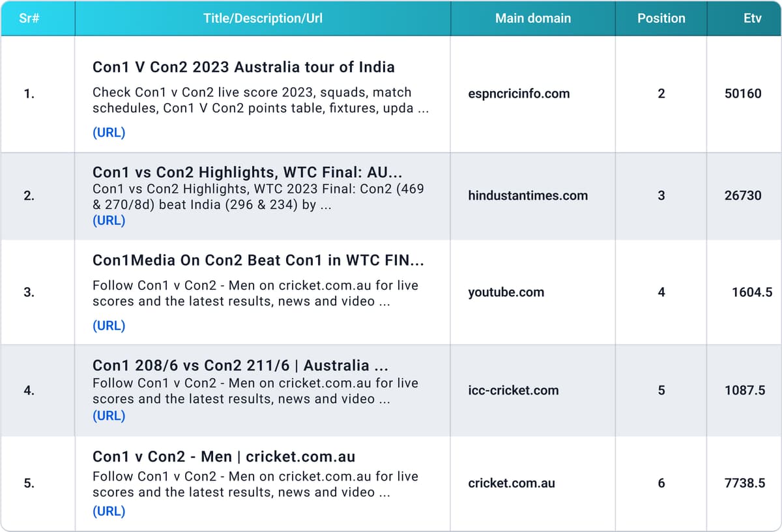Select the espncricinfo.com domain cell

[519, 94]
